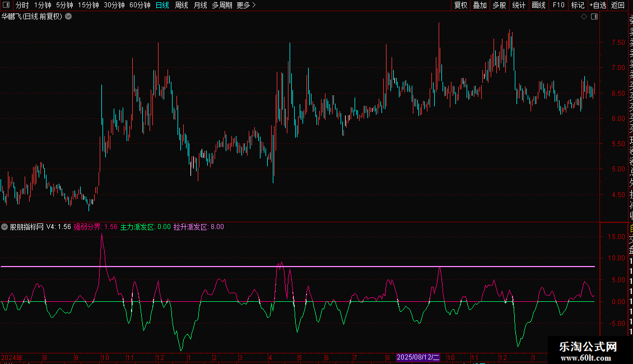Click the diamond icon above the chart
The height and width of the screenshot is (364, 633).
click(584, 17)
